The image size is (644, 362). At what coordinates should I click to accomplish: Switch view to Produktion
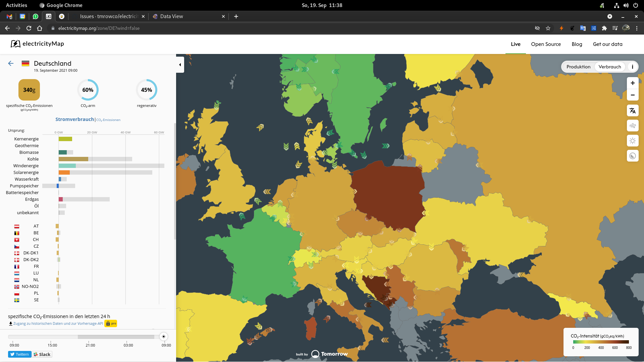click(x=578, y=67)
